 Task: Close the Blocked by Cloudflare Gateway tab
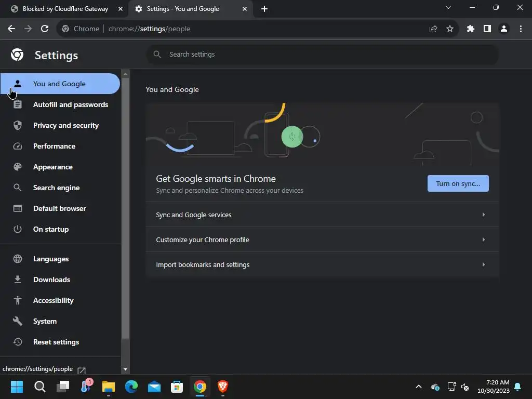point(121,9)
